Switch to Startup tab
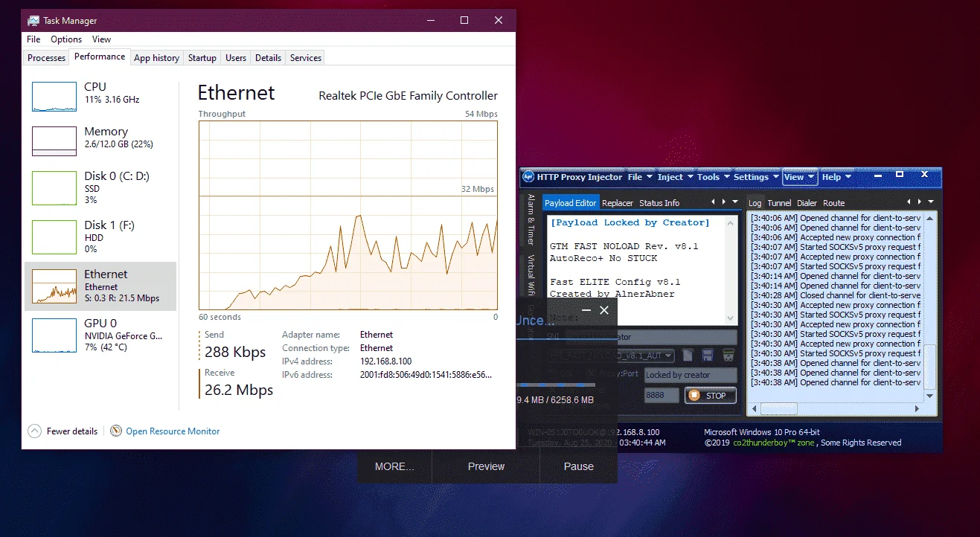 pyautogui.click(x=202, y=58)
